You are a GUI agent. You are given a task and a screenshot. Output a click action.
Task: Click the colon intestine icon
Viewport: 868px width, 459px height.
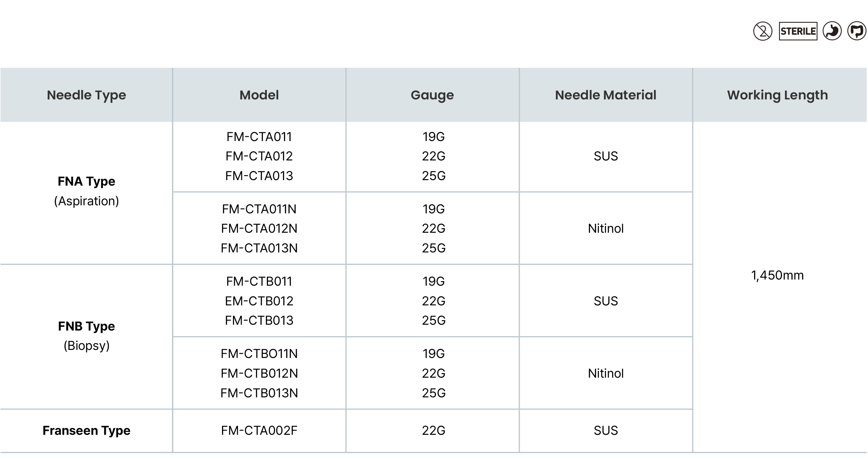[x=856, y=31]
